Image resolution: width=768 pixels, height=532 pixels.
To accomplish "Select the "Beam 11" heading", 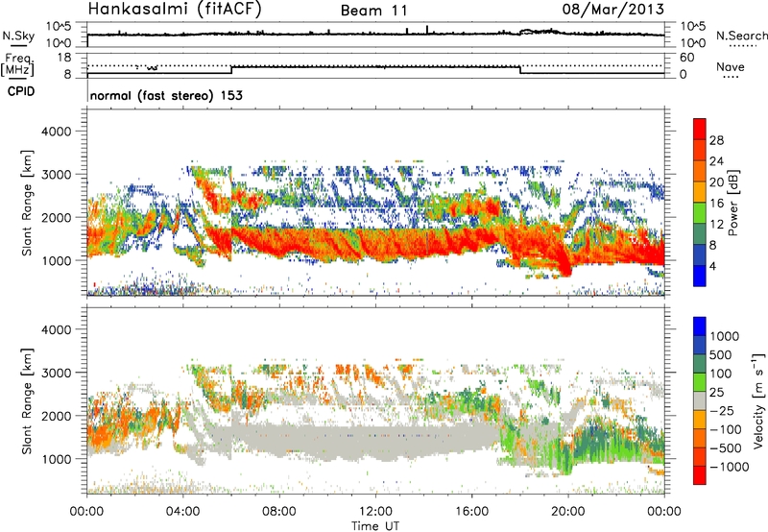I will tap(374, 11).
